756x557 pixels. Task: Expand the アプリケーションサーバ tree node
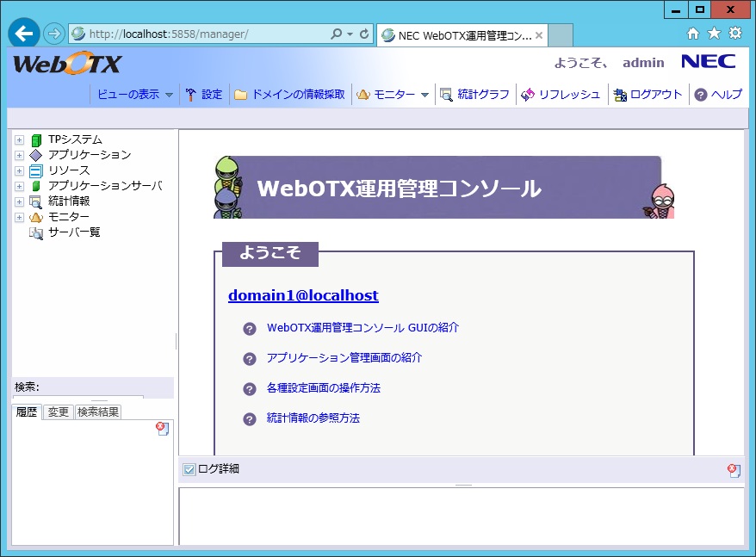point(19,186)
